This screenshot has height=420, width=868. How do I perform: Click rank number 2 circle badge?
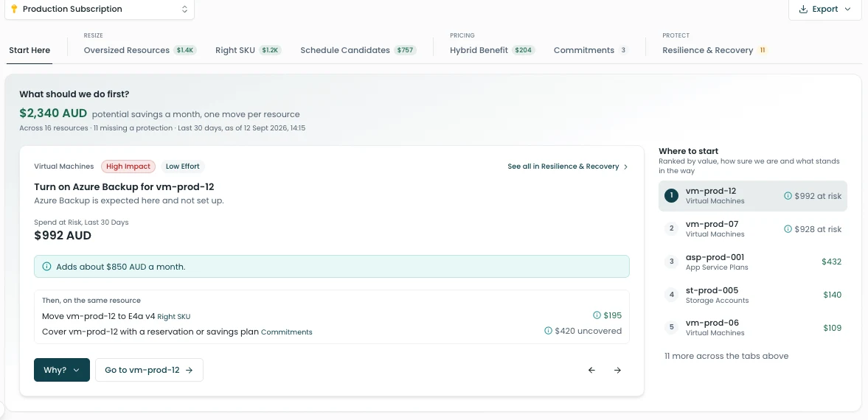[x=672, y=228]
